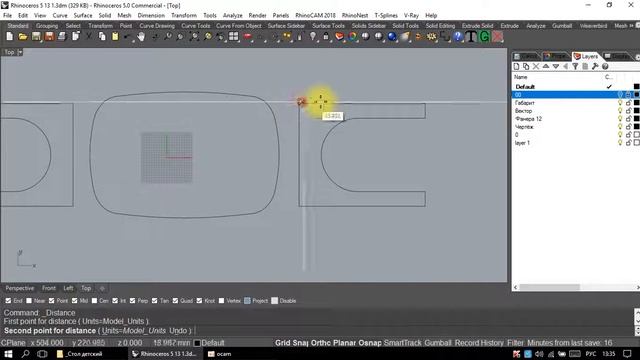Viewport: 640px width, 360px height.
Task: Open the Top viewport title dropdown arrow
Action: click(x=20, y=52)
